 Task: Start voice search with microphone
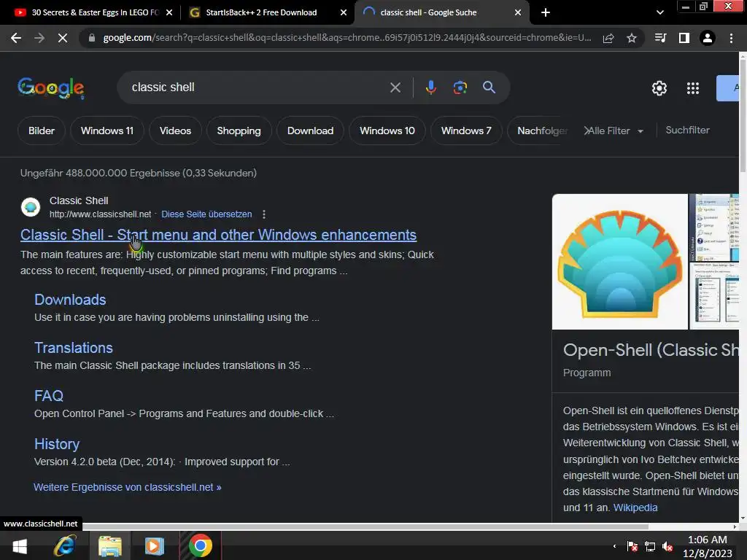click(430, 87)
